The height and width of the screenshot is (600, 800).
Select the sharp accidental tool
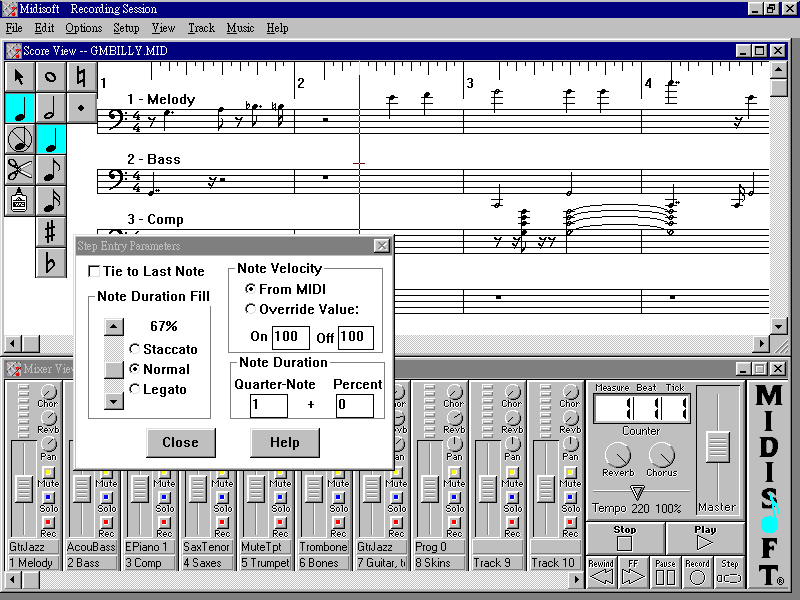point(50,231)
